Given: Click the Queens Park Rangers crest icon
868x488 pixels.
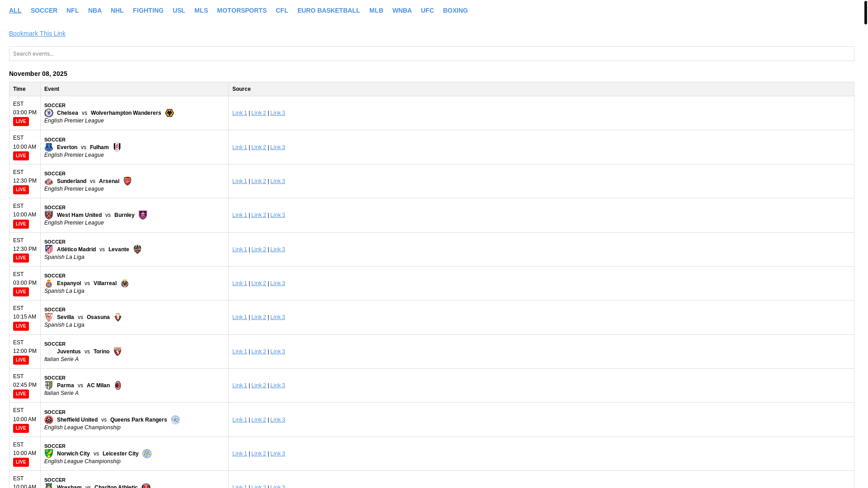Looking at the screenshot, I should [175, 420].
